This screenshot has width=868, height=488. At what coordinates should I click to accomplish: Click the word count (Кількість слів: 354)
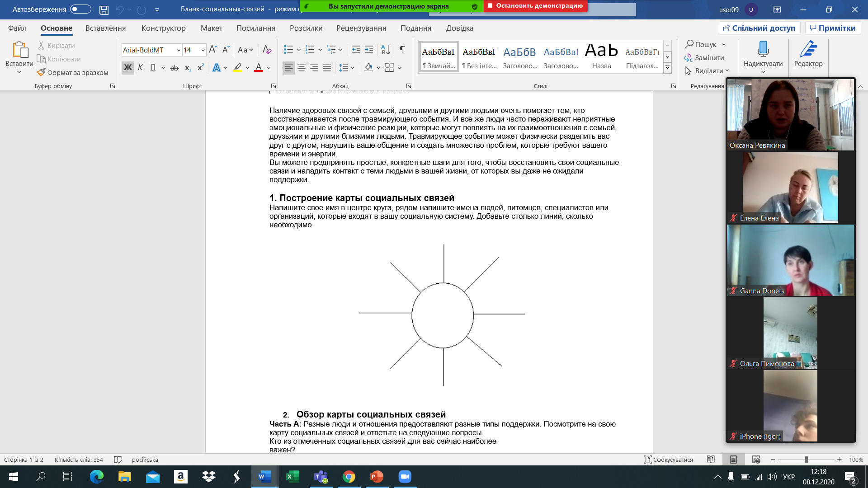[x=79, y=460]
